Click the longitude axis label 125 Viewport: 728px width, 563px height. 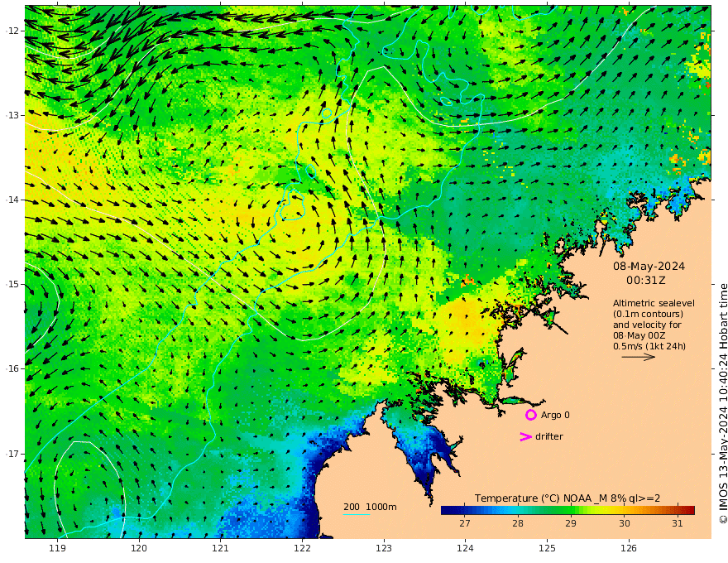(x=547, y=549)
